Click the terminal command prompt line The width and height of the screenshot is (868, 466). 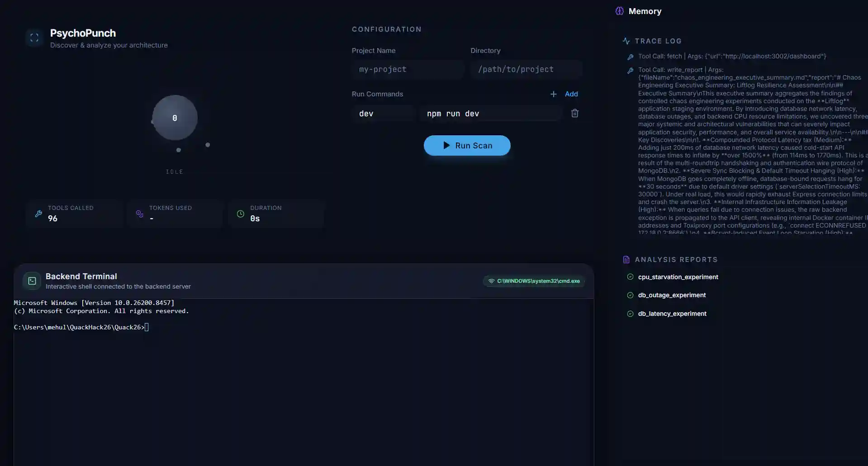[x=81, y=327]
